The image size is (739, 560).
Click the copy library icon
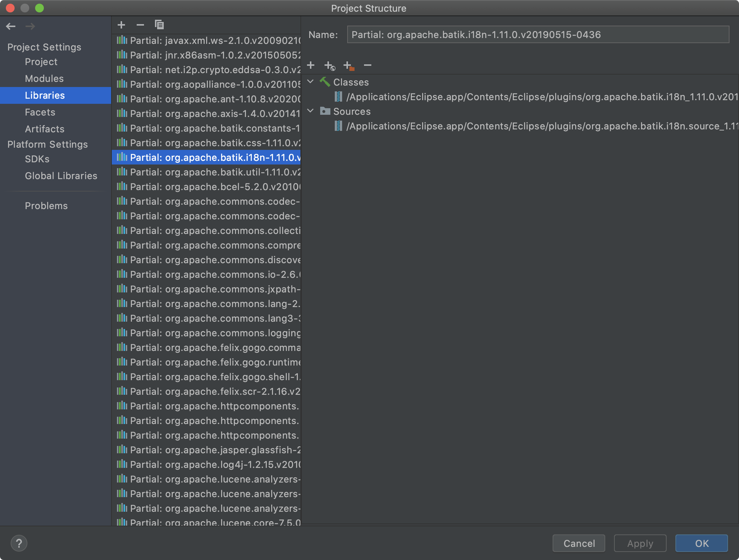point(159,25)
